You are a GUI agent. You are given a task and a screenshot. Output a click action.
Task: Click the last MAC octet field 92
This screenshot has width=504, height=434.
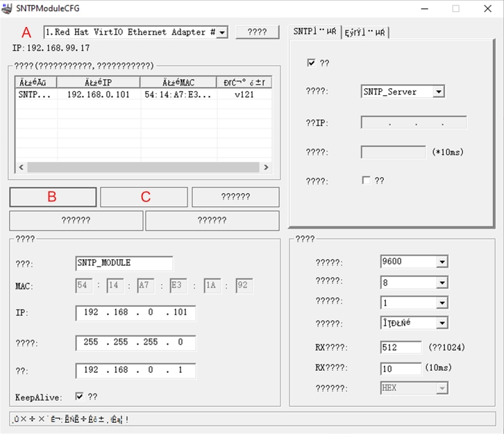tap(244, 285)
